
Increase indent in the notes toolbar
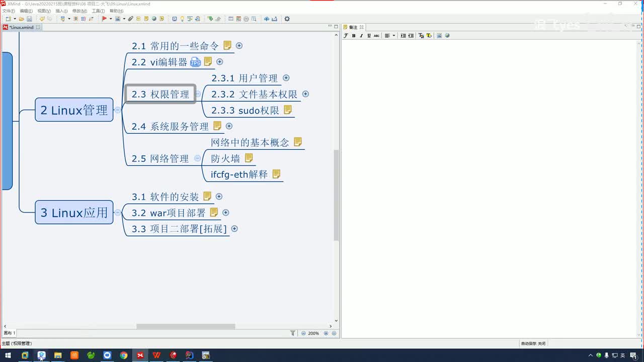coord(403,36)
